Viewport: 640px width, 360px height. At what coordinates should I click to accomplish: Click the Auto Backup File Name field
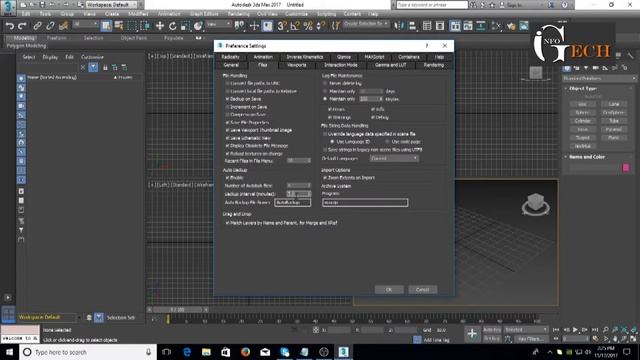tap(293, 202)
